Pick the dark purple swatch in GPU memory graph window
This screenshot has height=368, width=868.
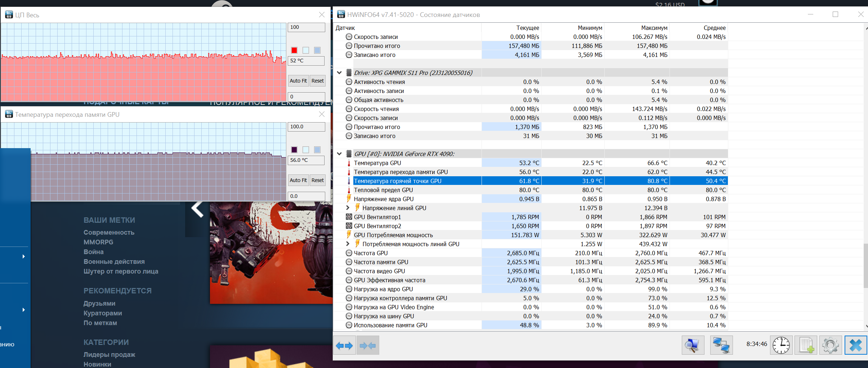pyautogui.click(x=294, y=150)
